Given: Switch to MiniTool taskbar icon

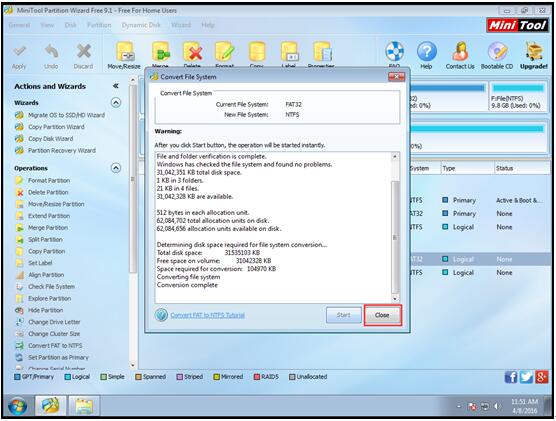Looking at the screenshot, I should coord(50,406).
